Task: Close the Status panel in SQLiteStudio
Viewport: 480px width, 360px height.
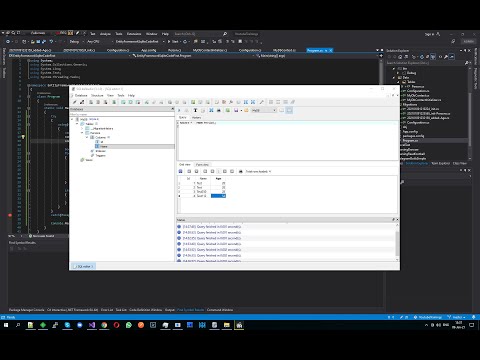Action: (397, 220)
